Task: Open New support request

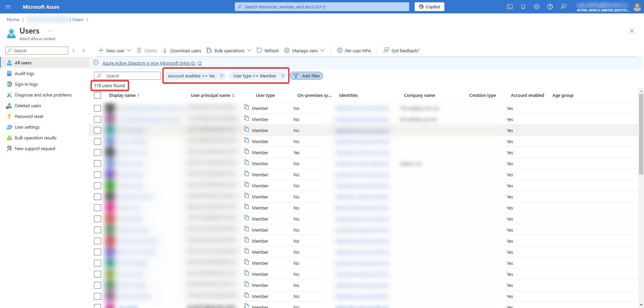Action: 35,148
